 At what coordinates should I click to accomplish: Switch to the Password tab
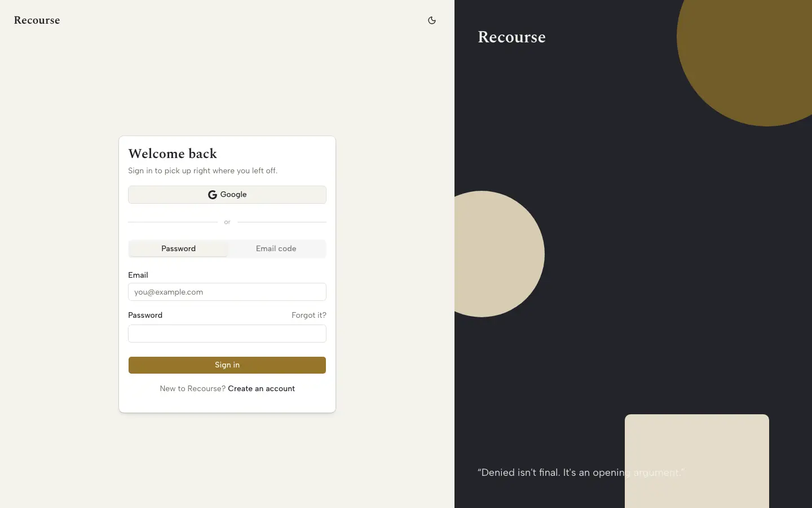click(x=178, y=248)
